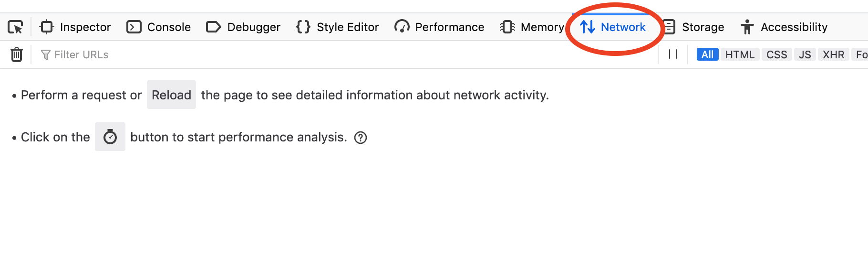Open the Memory panel

(x=532, y=27)
